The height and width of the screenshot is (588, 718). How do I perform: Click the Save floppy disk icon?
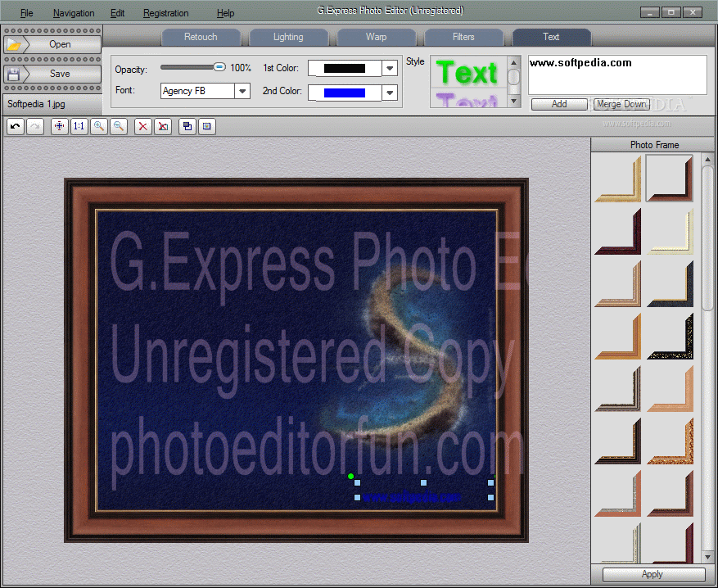coord(13,75)
